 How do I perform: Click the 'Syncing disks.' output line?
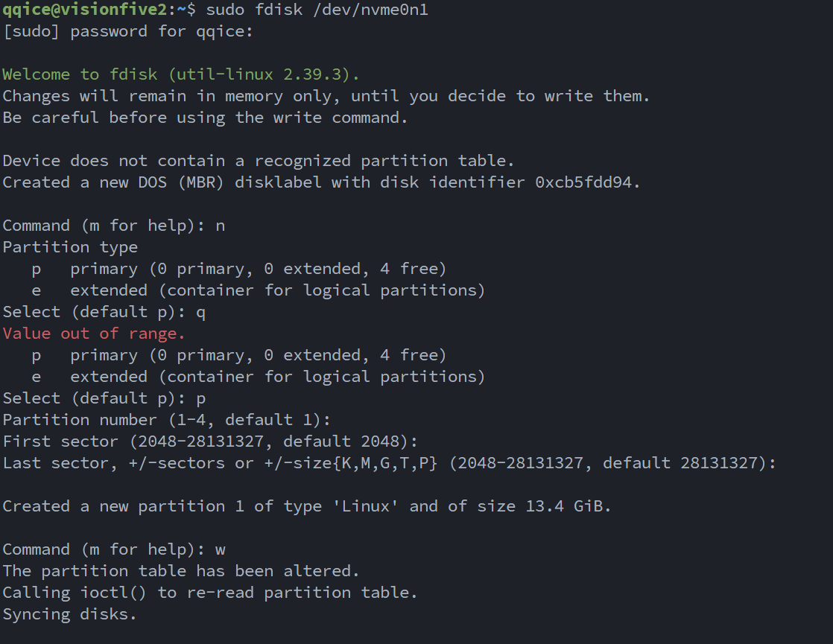coord(70,614)
